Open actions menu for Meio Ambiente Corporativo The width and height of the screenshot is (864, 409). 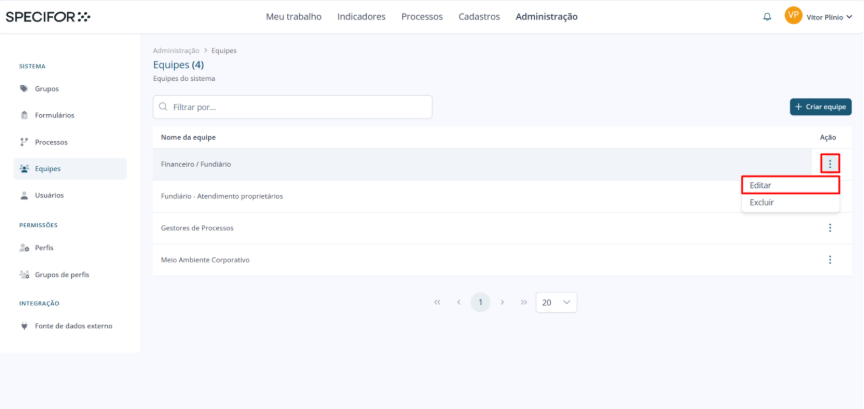[830, 260]
